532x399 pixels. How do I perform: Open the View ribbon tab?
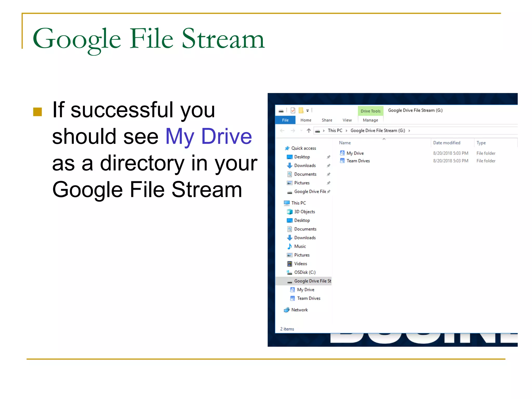(x=347, y=120)
